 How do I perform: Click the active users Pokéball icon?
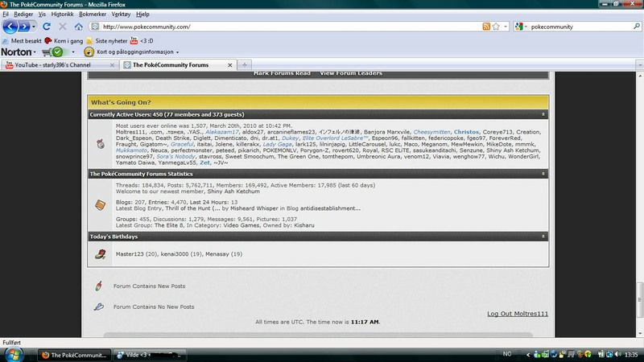[101, 144]
